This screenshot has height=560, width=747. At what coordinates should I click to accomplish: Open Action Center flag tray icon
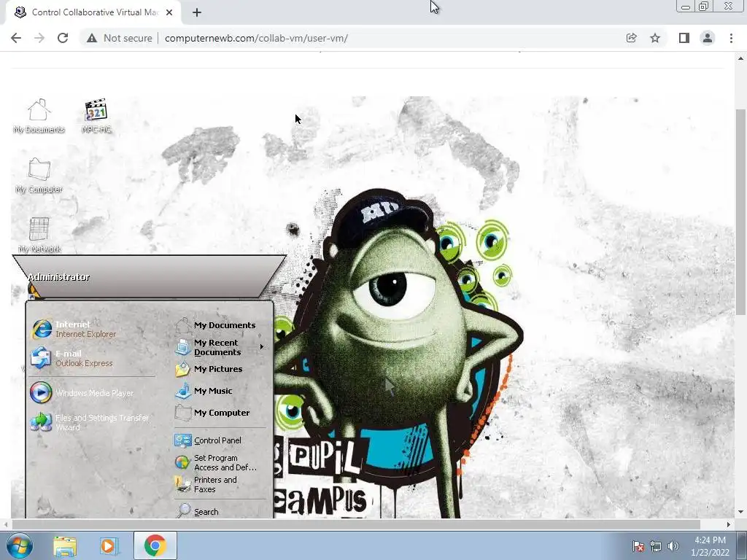pyautogui.click(x=638, y=546)
